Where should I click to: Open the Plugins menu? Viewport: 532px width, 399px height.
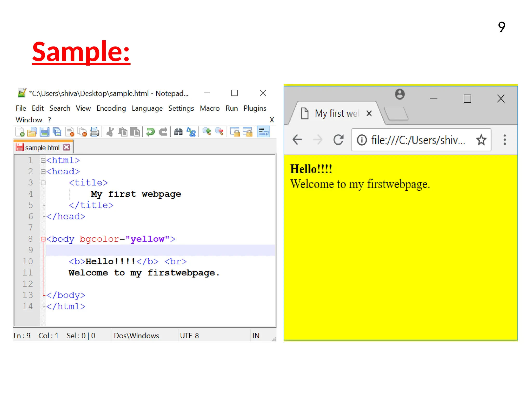(255, 108)
